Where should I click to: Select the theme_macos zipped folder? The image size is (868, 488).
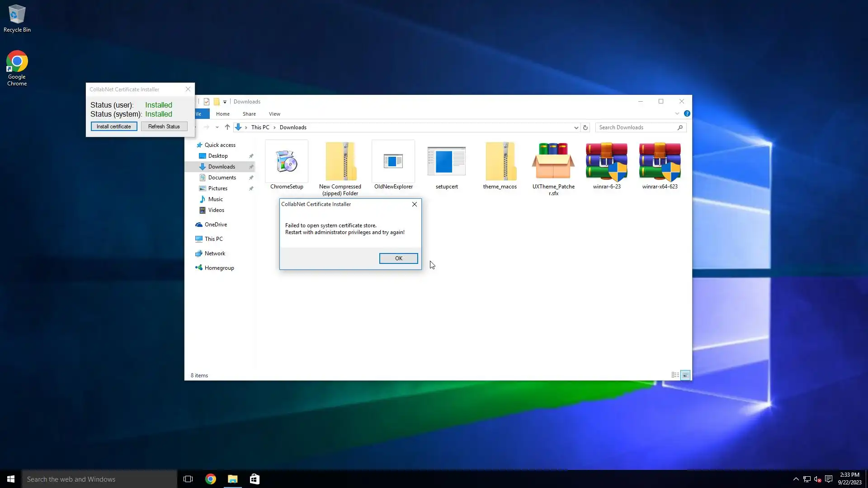coord(500,163)
